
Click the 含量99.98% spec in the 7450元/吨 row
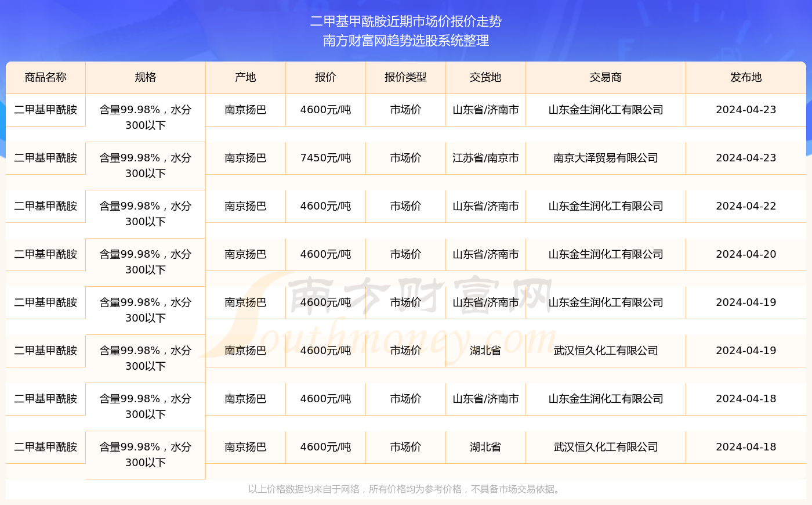click(x=146, y=165)
